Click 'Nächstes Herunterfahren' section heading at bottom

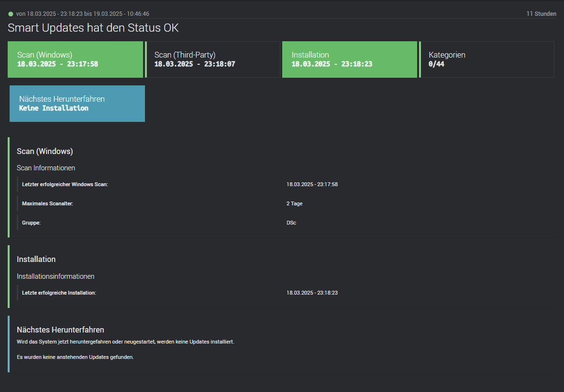pos(60,330)
